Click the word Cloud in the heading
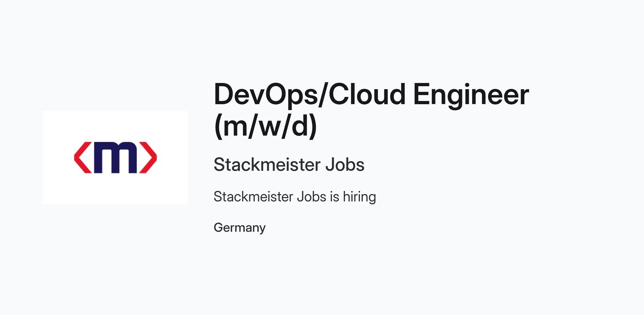 coord(367,94)
